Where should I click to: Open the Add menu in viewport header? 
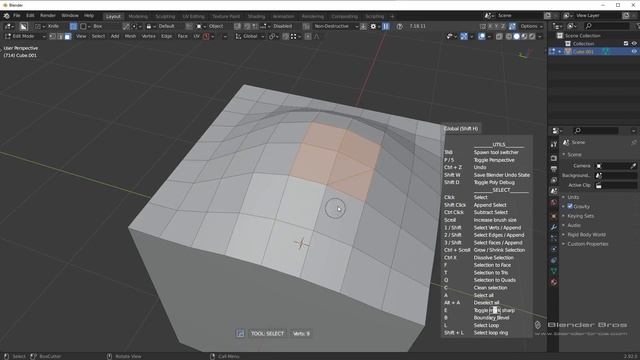click(x=115, y=36)
